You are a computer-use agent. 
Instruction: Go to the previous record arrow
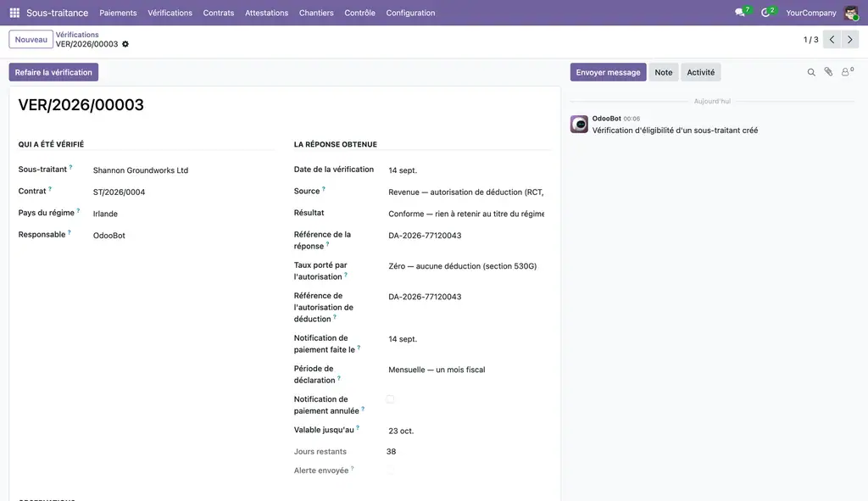[x=832, y=39]
